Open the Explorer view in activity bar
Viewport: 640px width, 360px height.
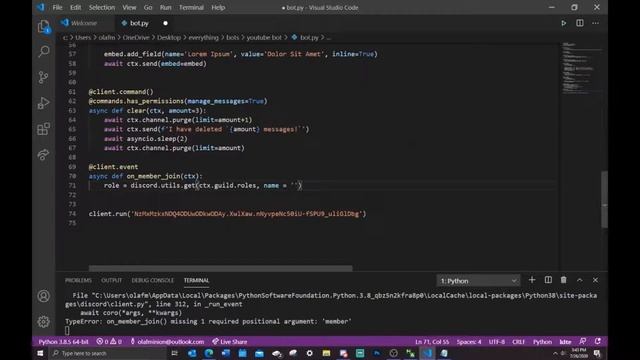point(43,27)
